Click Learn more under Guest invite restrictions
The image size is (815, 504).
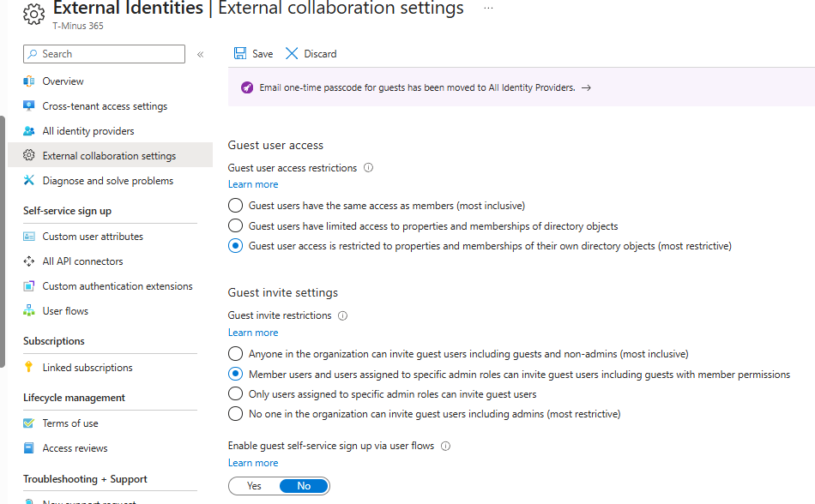coord(253,333)
